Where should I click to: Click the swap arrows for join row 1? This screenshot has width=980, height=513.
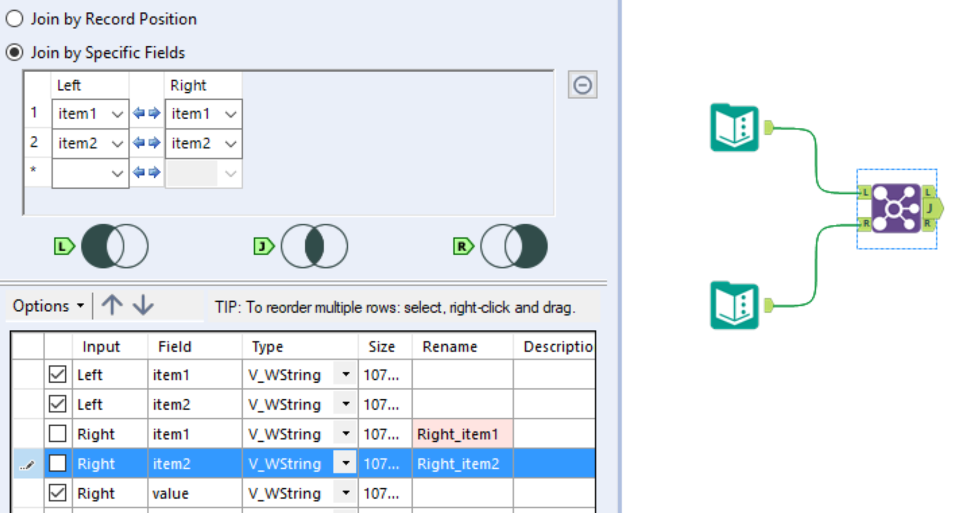pyautogui.click(x=147, y=113)
